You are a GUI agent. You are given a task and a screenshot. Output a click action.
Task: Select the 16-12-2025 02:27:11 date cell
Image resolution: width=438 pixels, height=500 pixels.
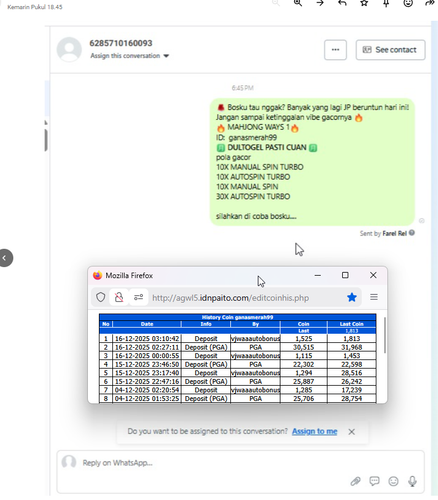point(147,347)
